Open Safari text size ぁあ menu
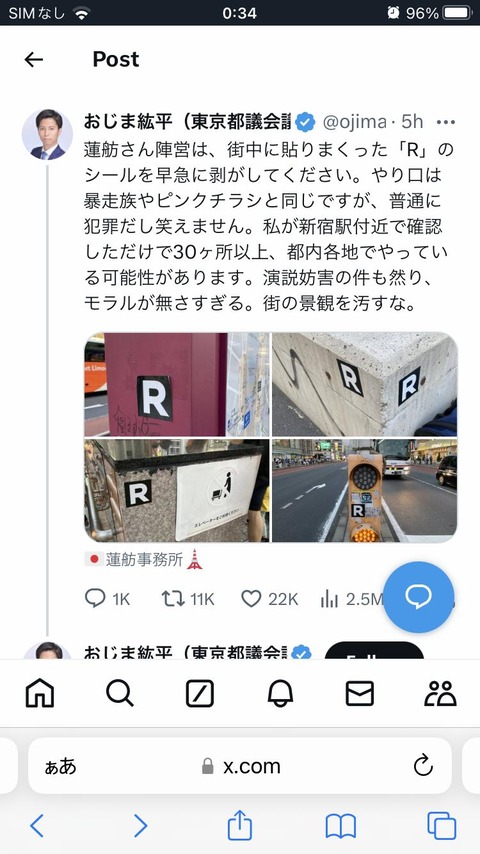This screenshot has width=480, height=854. pos(60,767)
